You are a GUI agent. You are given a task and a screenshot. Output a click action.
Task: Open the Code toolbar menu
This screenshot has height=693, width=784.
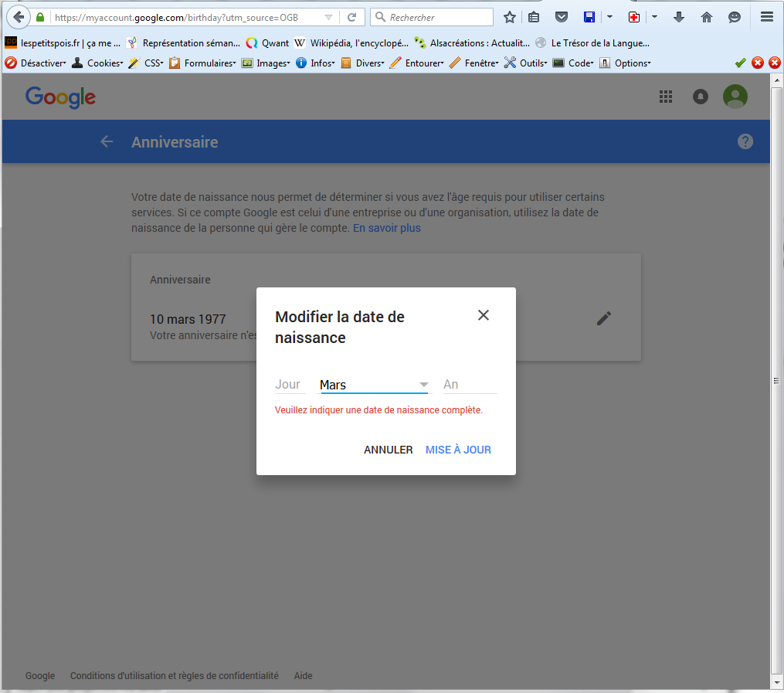573,63
